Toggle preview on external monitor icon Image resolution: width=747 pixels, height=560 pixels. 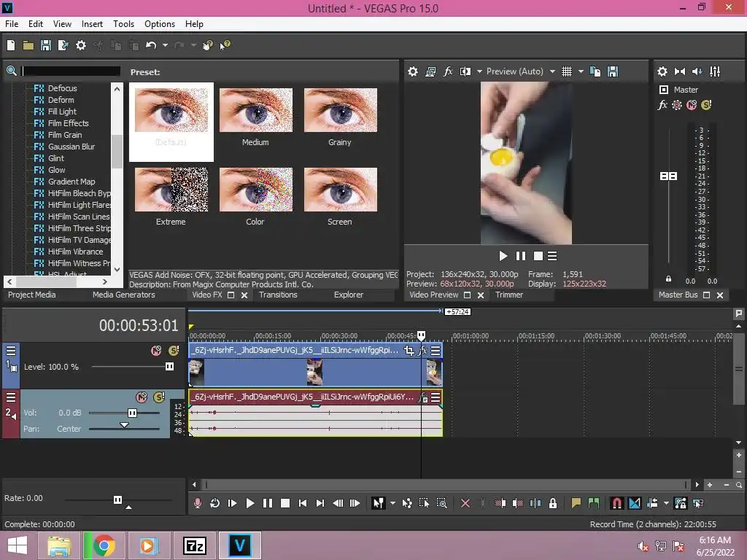(430, 71)
